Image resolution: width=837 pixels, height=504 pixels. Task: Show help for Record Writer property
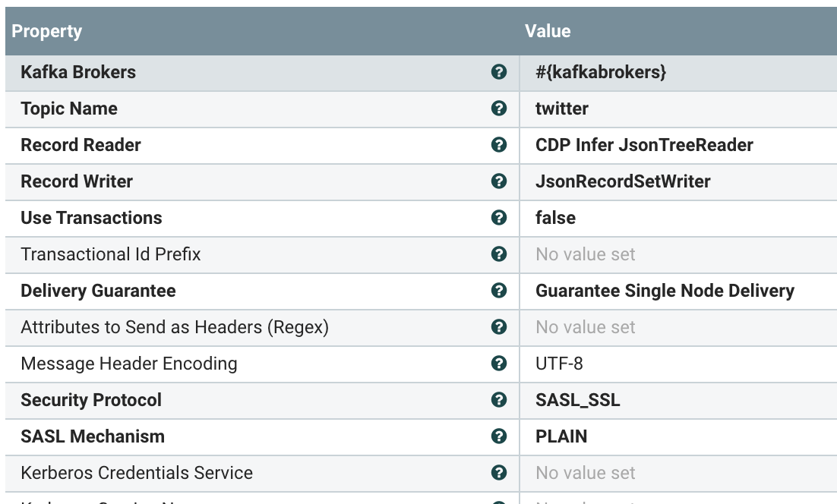click(499, 181)
